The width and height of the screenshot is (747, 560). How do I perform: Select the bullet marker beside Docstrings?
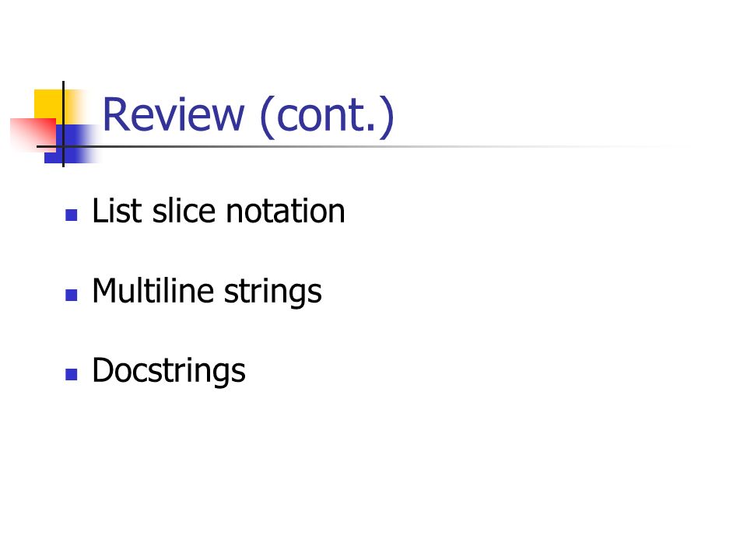tap(72, 375)
